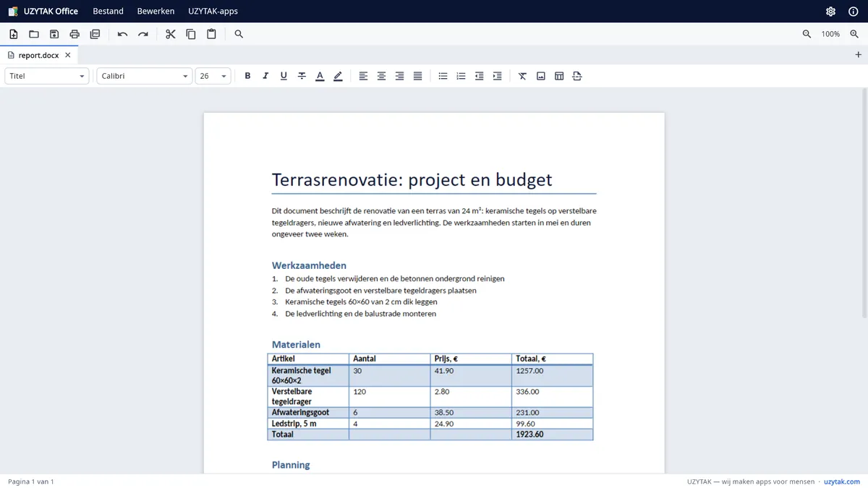Click the 100% zoom level
868x488 pixels.
click(x=830, y=34)
